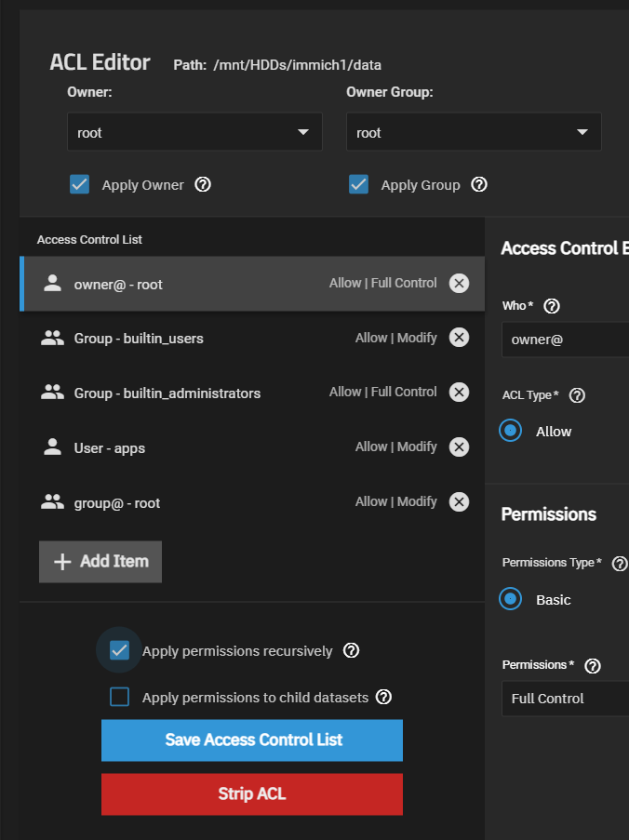
Task: Remove the group@ - root entry
Action: pos(459,502)
